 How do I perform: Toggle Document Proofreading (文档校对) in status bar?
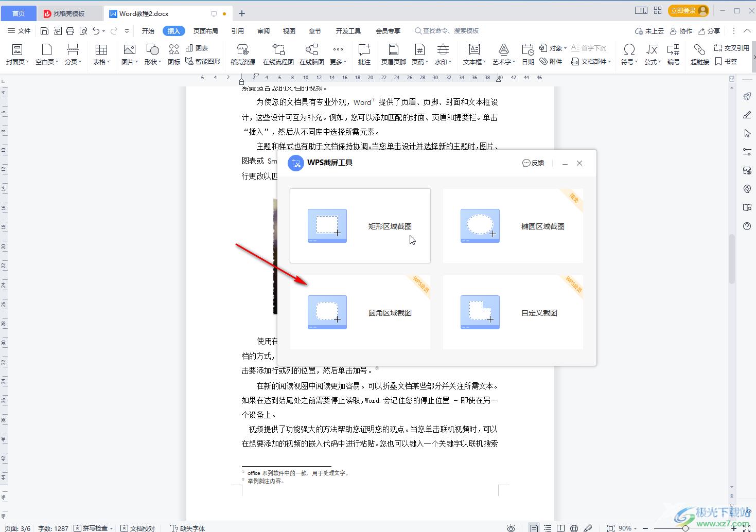pyautogui.click(x=138, y=528)
